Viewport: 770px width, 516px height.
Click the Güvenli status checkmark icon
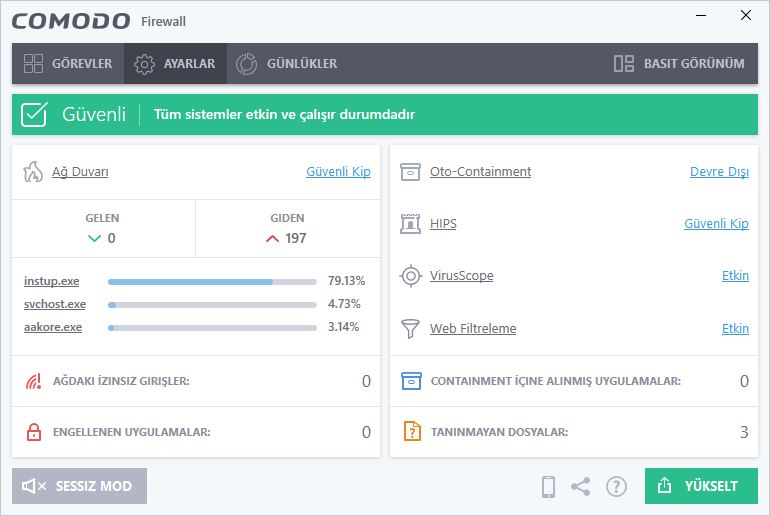[x=34, y=114]
